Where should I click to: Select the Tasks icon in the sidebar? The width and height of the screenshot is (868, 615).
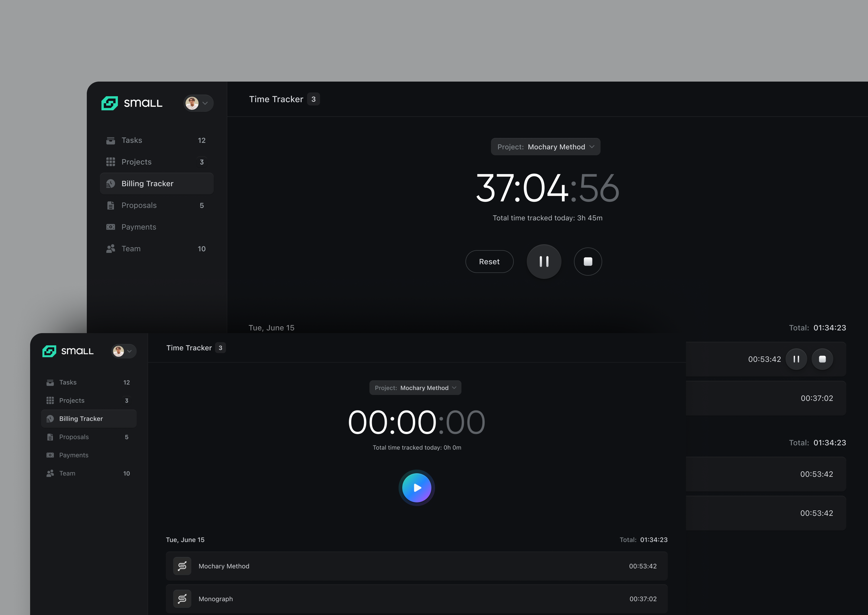(111, 140)
